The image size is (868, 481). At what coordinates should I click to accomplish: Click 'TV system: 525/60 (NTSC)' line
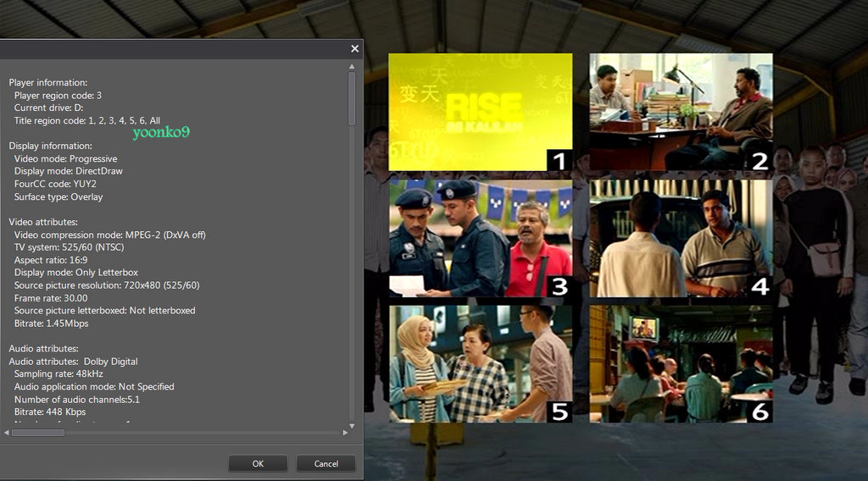pyautogui.click(x=70, y=247)
